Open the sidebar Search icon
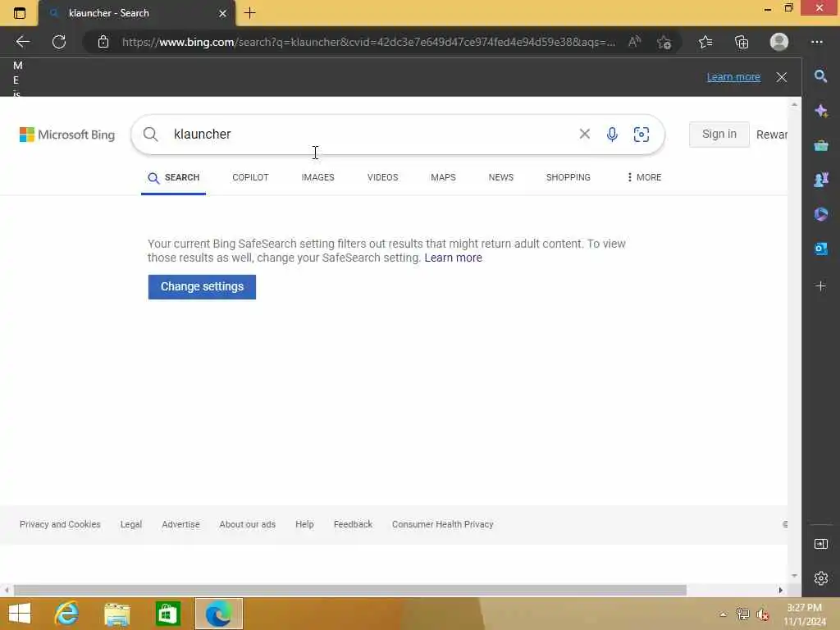 click(820, 76)
